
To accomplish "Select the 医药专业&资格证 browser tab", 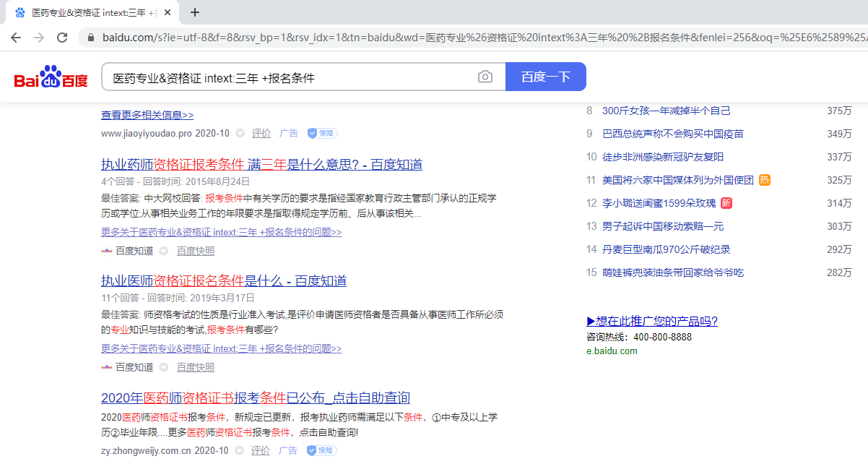I will pyautogui.click(x=92, y=13).
